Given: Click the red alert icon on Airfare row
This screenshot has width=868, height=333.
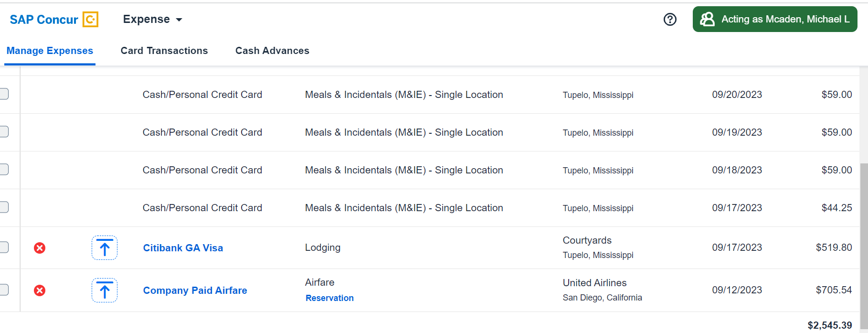Looking at the screenshot, I should pos(40,290).
